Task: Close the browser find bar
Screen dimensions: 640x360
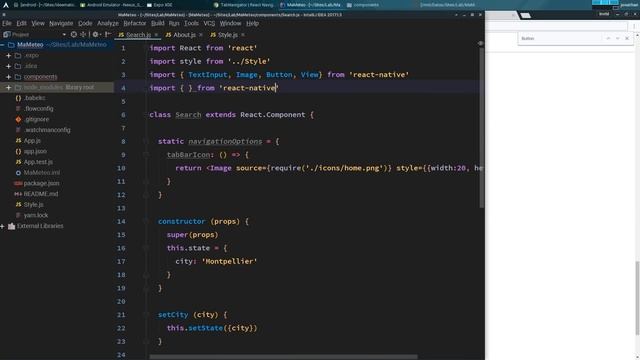Action: tap(627, 38)
